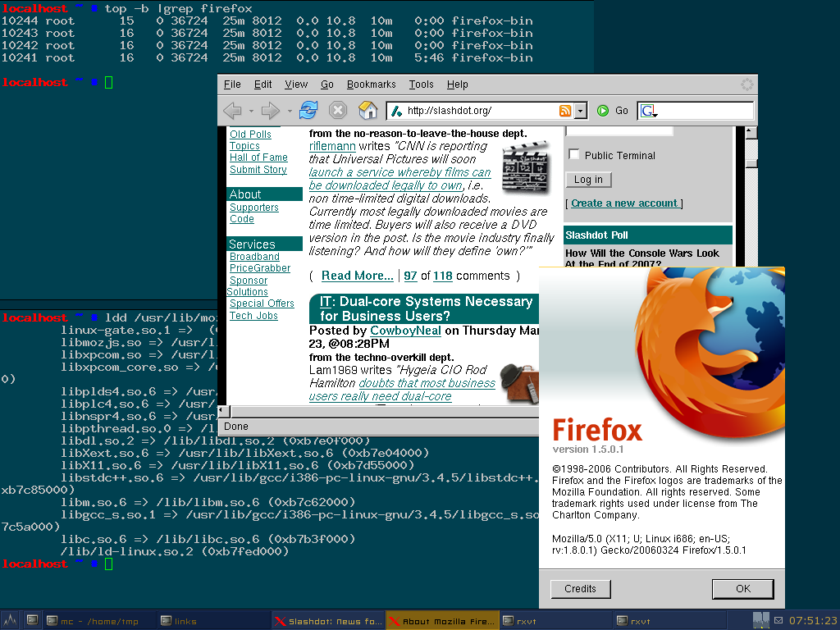This screenshot has height=630, width=840.
Task: Reload the current Slashdot page
Action: point(308,111)
